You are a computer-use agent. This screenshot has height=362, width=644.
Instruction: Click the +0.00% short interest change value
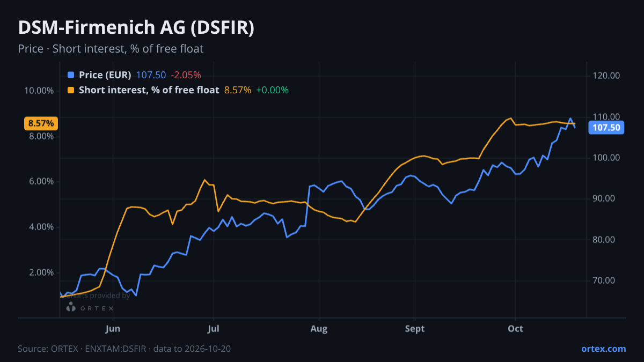tap(272, 90)
